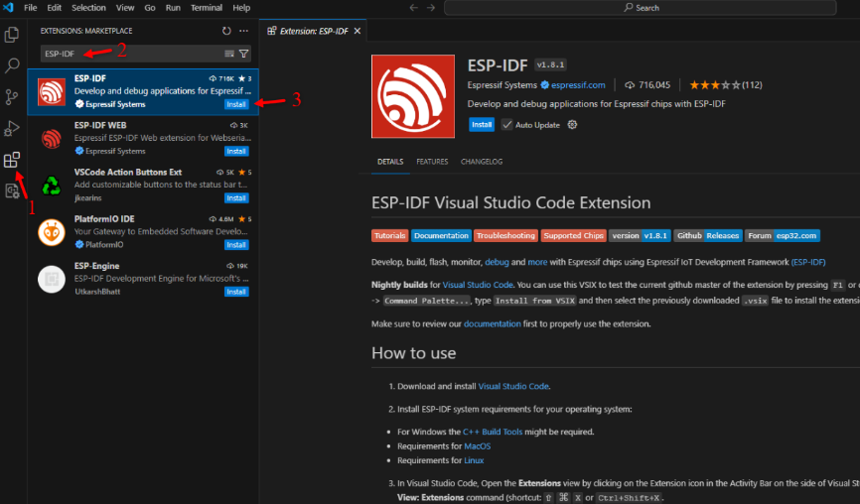
Task: Install the ESP-IDF WEB extension
Action: pyautogui.click(x=235, y=151)
